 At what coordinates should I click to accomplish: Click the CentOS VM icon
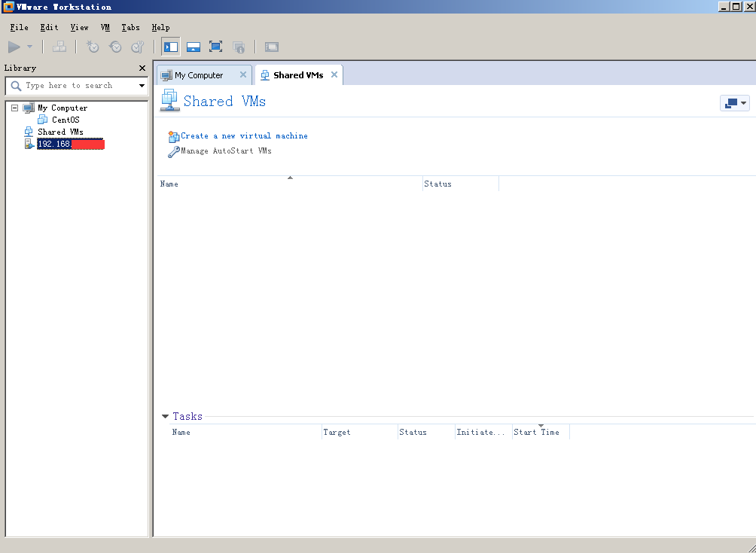(42, 120)
